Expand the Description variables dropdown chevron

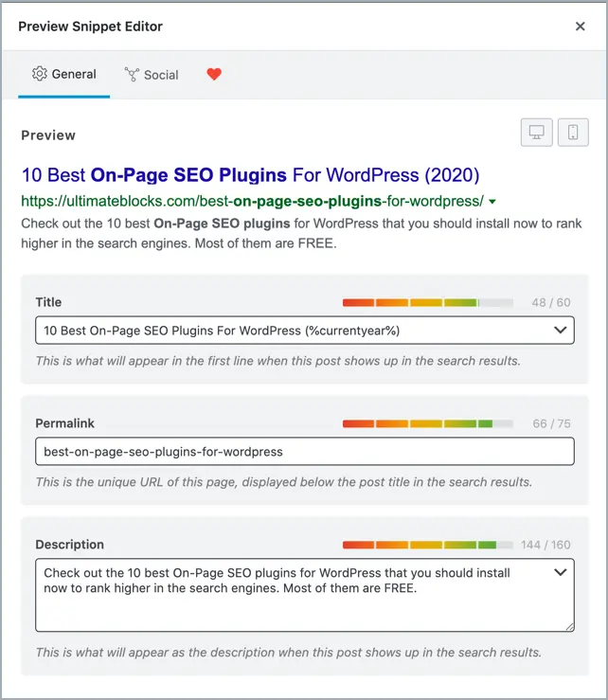point(561,572)
